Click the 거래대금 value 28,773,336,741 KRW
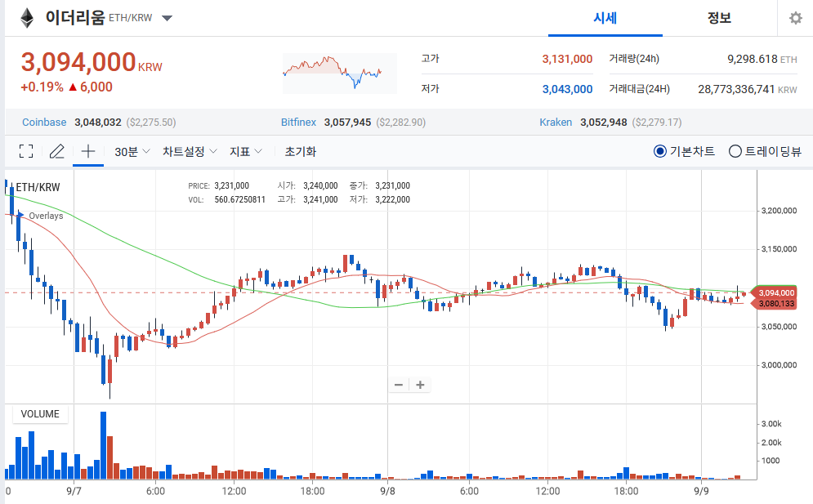The height and width of the screenshot is (504, 813). (x=748, y=89)
